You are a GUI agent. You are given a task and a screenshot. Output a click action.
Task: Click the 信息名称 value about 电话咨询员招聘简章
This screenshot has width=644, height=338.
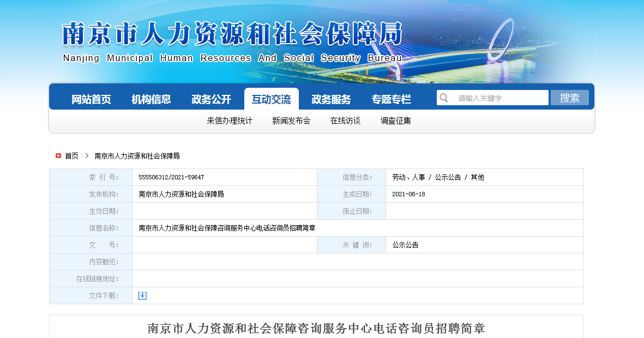coord(227,228)
